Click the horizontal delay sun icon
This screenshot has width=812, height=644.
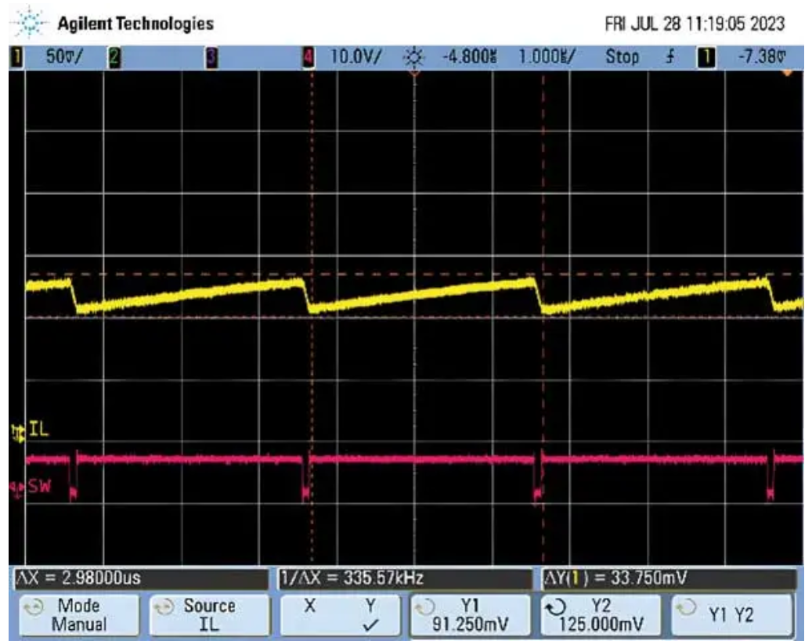[413, 56]
